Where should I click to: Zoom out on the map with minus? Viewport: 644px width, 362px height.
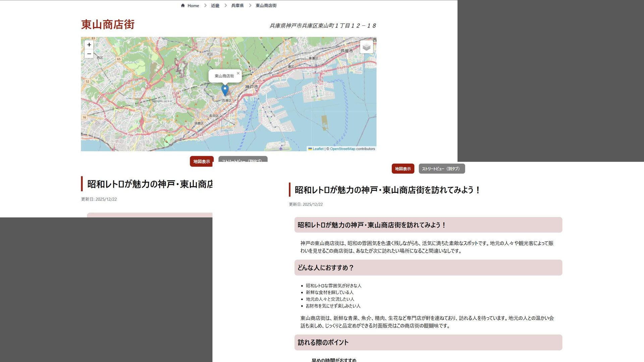coord(89,54)
